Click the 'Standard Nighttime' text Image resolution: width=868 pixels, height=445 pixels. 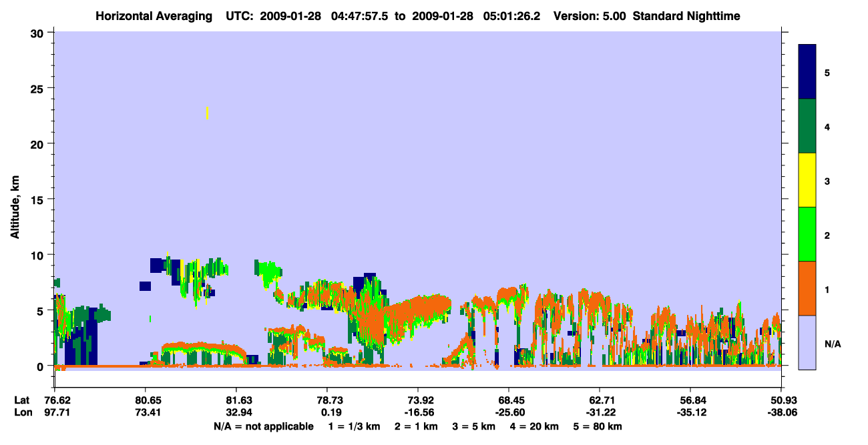[686, 16]
